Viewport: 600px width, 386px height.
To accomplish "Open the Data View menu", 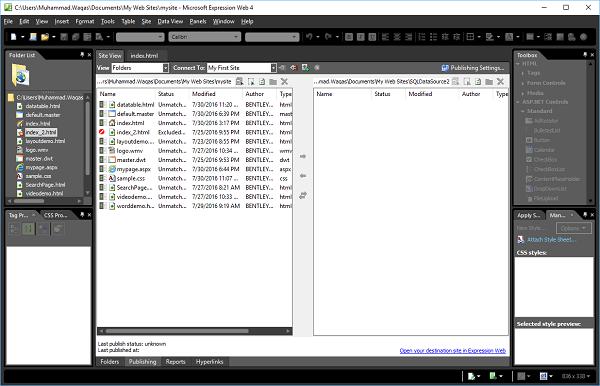I will 170,21.
